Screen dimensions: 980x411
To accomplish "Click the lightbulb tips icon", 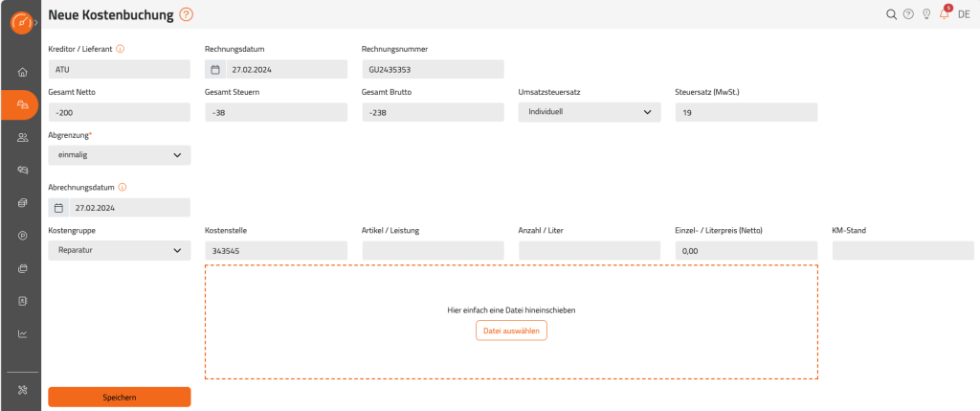I will (x=926, y=14).
